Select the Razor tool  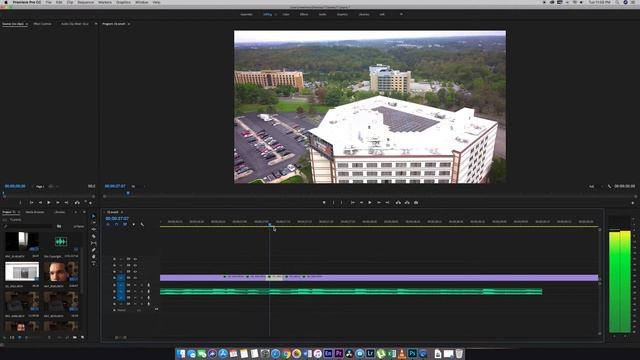click(93, 236)
